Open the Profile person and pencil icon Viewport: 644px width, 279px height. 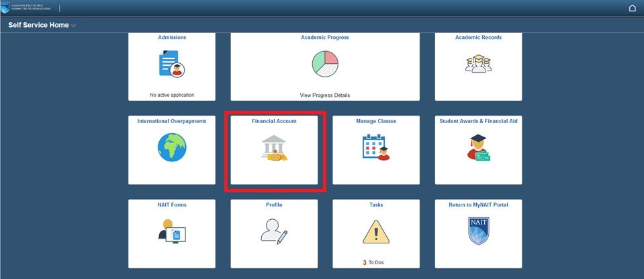274,231
